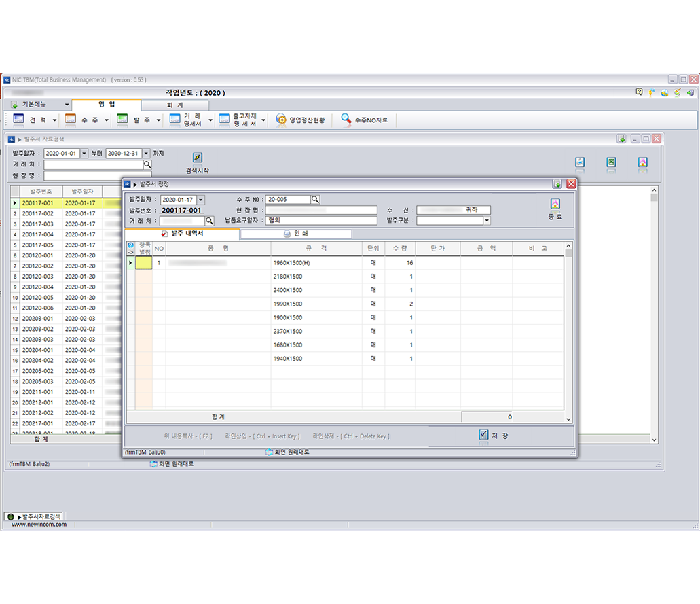The image size is (700, 604).
Task: Expand the 발주일자 date dropdown in dialog
Action: click(x=200, y=200)
